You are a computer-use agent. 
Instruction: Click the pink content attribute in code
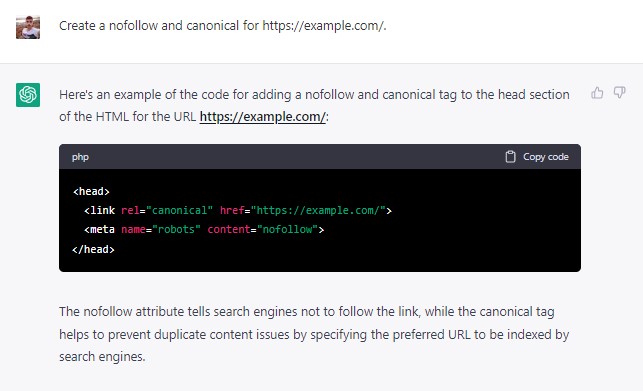coord(228,229)
